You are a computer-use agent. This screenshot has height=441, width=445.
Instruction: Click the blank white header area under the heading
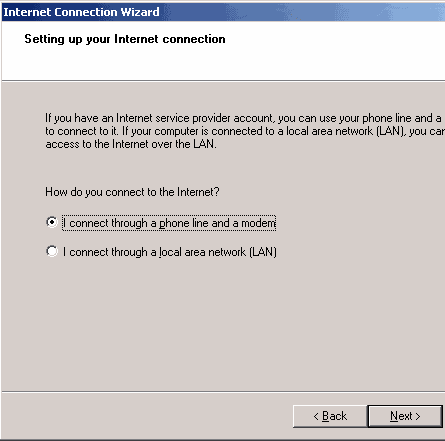[223, 63]
